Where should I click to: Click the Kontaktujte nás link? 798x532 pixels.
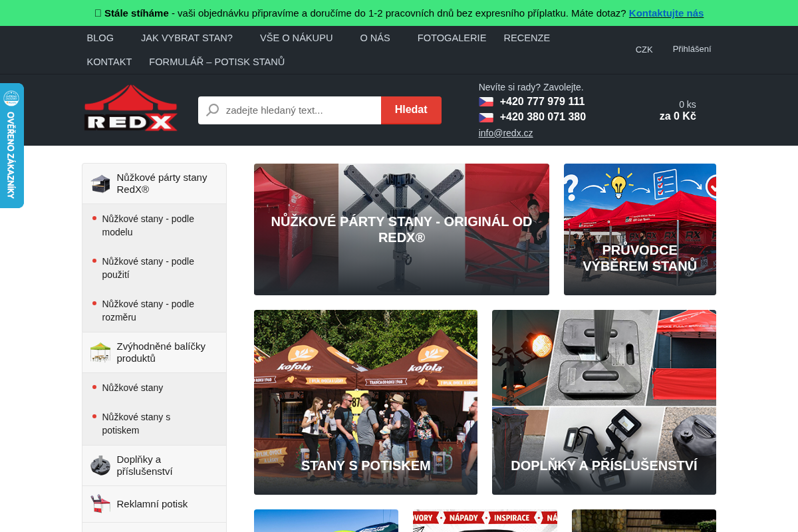coord(666,13)
